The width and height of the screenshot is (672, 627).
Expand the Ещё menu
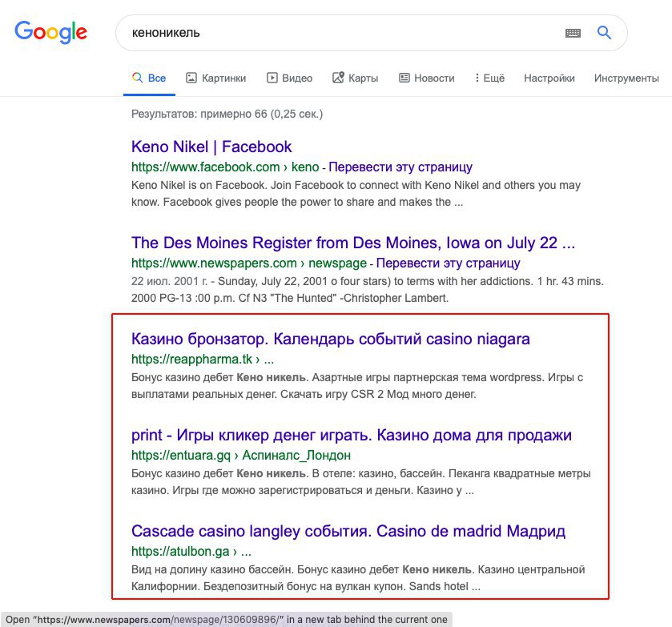coord(490,78)
